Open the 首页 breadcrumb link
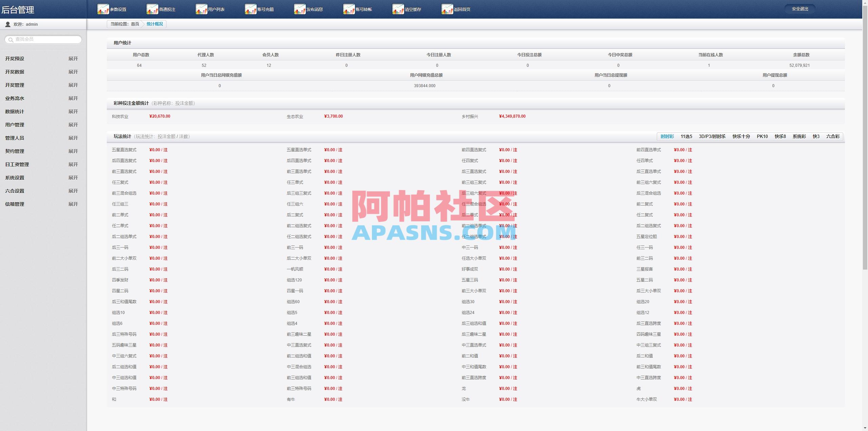 (135, 24)
